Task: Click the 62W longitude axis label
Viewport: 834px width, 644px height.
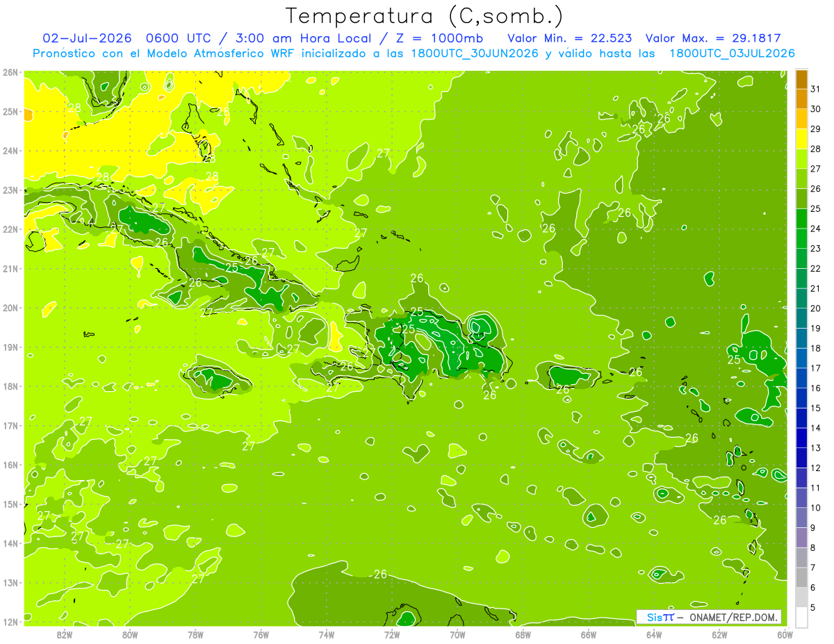Action: point(719,634)
